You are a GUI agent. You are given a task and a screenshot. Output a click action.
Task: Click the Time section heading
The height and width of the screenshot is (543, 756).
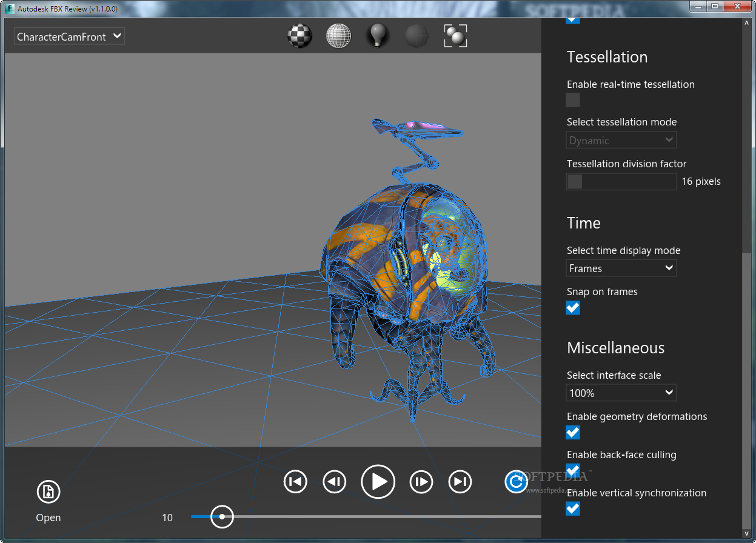584,223
